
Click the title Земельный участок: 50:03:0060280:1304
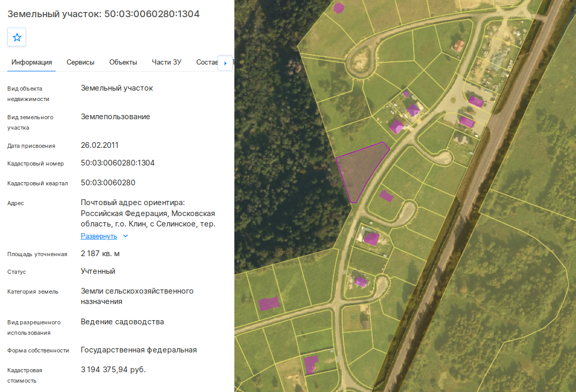pos(104,14)
